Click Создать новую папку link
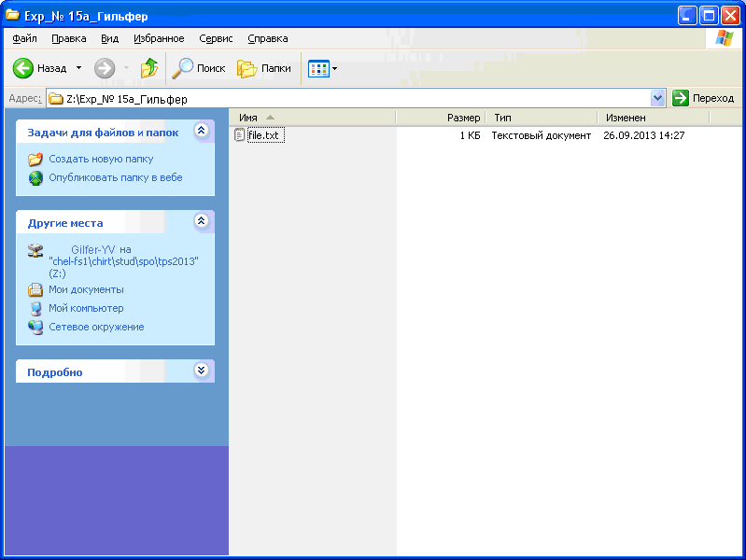Viewport: 746px width, 560px height. 101,159
